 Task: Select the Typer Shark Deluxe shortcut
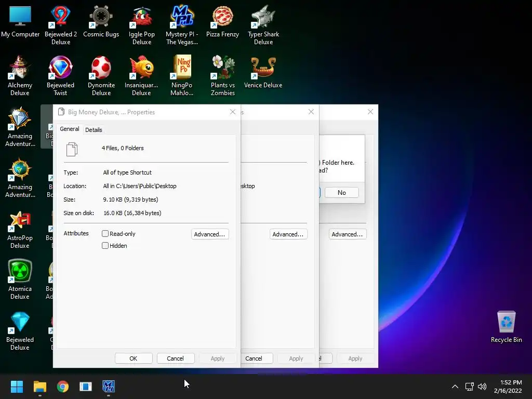[263, 25]
